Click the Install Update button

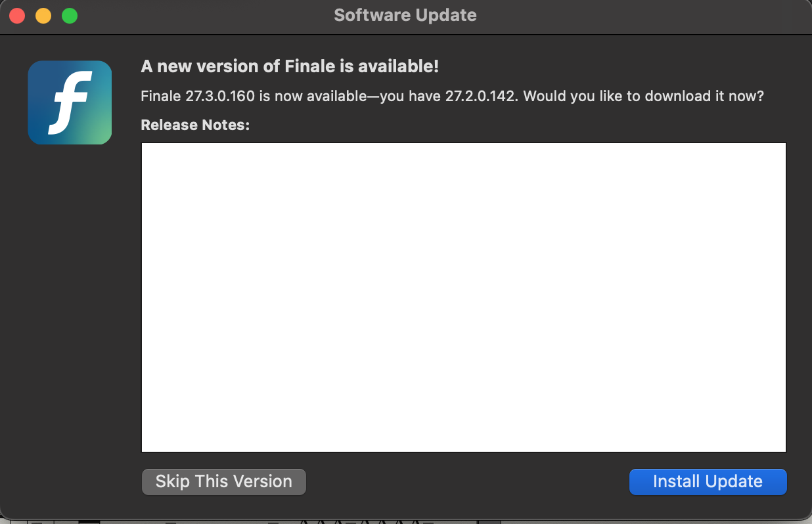click(708, 481)
